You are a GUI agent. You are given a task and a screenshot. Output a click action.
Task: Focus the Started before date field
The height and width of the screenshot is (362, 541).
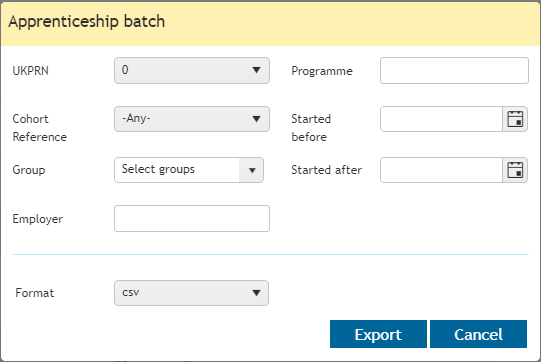click(x=441, y=119)
